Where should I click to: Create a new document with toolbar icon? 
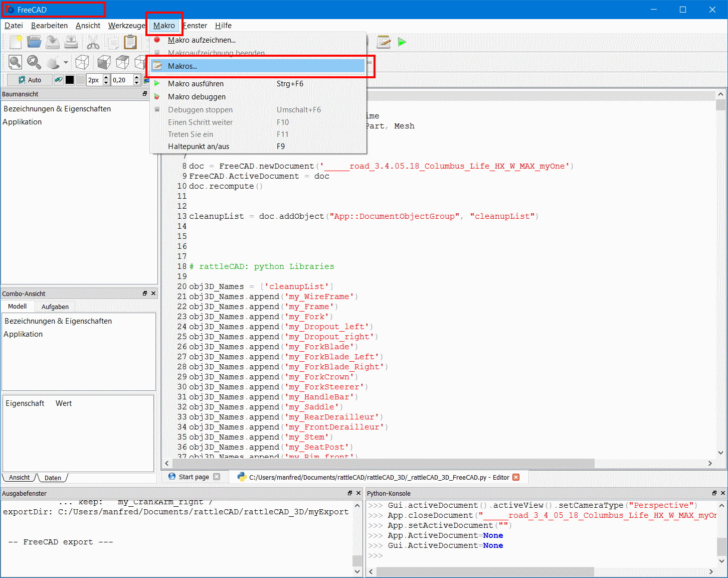[16, 42]
